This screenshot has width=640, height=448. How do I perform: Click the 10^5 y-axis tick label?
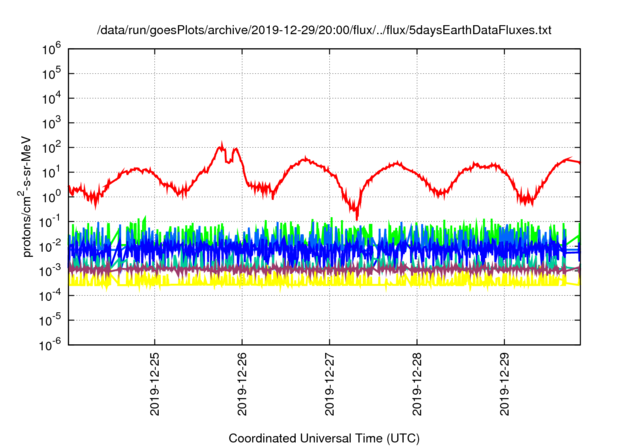pos(51,74)
